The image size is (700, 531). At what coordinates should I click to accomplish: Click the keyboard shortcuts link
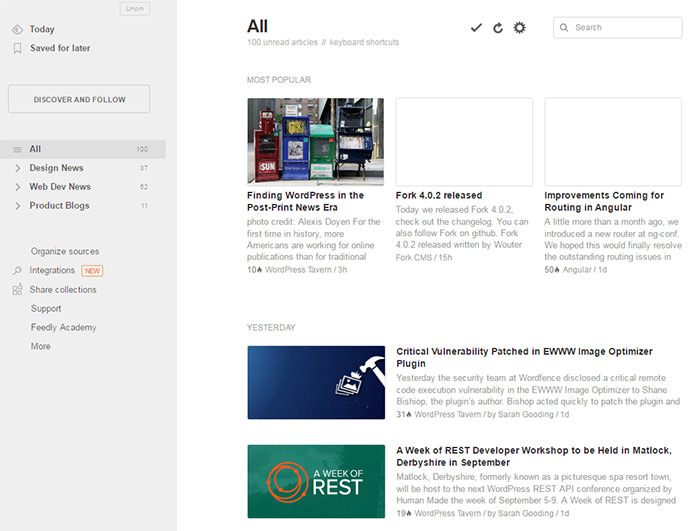[x=364, y=42]
